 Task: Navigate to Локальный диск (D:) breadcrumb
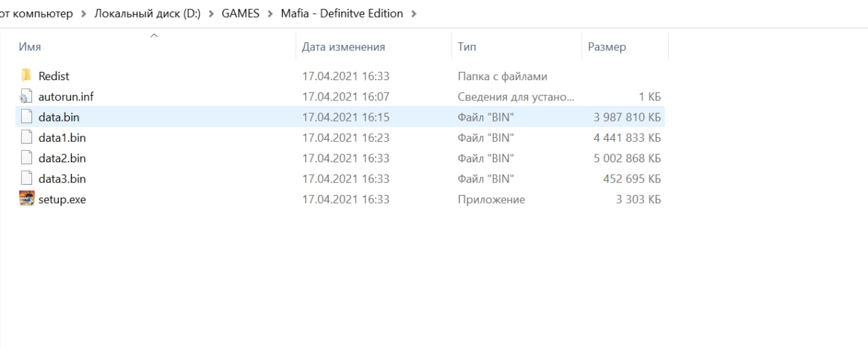pos(147,14)
